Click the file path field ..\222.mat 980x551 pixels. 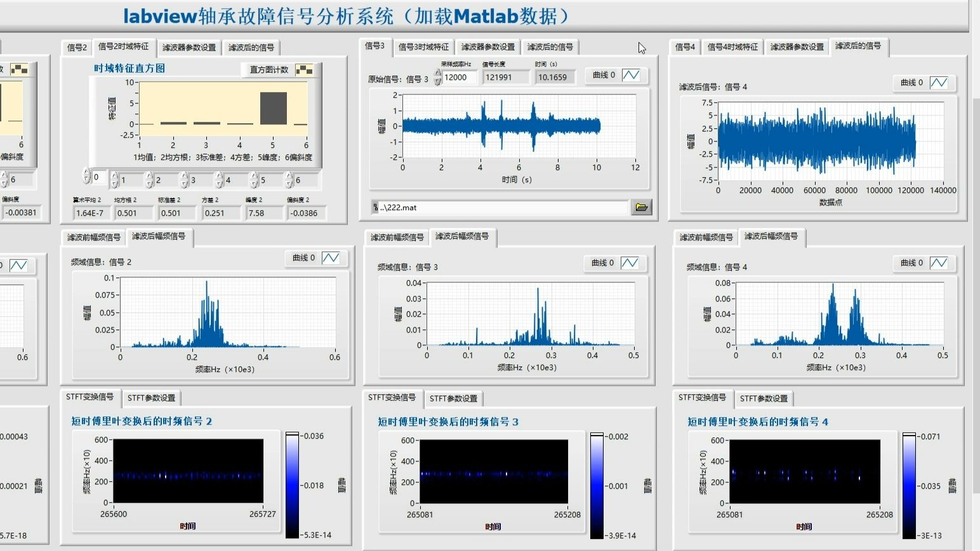(503, 208)
